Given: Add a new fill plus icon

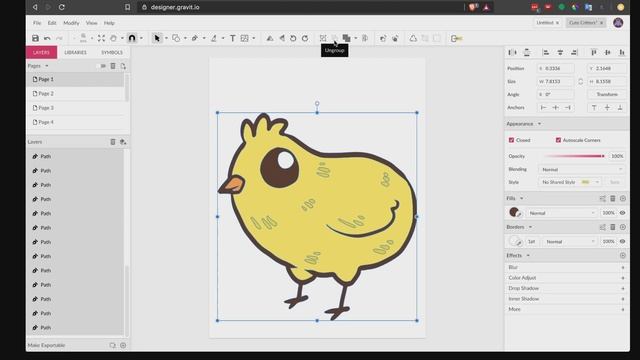Looking at the screenshot, I should [x=623, y=198].
